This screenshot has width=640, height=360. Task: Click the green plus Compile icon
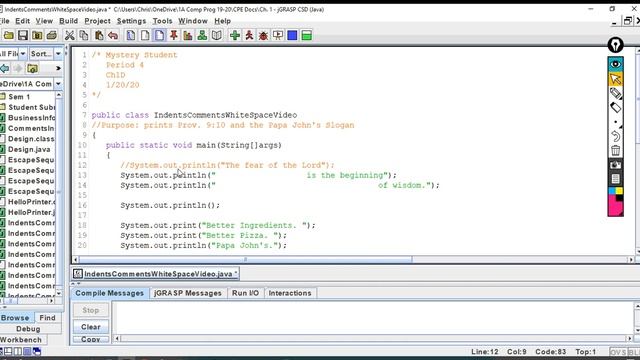click(235, 36)
